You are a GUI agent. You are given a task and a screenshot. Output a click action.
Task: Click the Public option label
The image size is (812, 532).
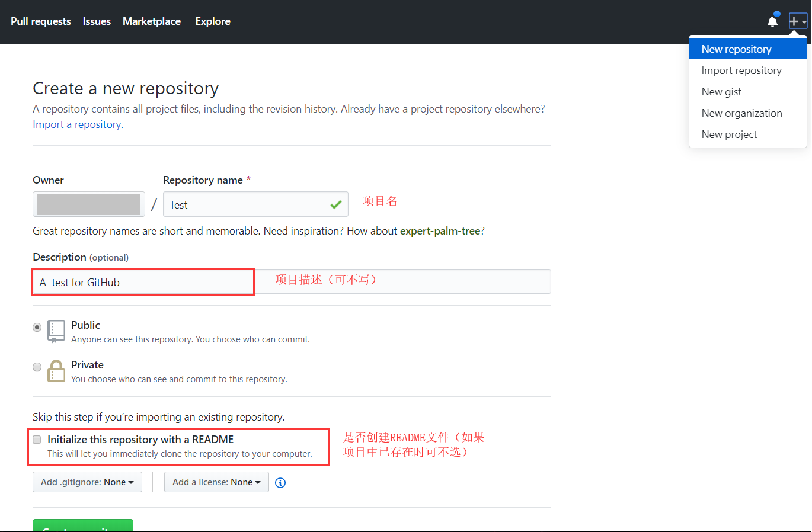[85, 325]
